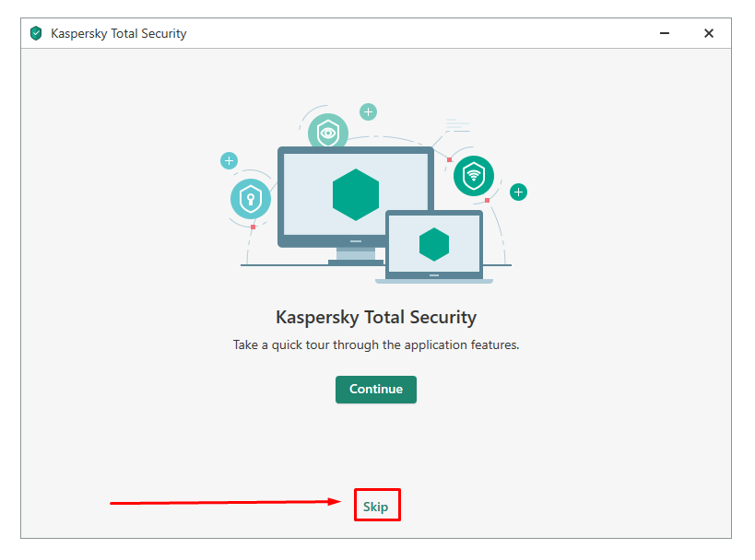Click 'Take a quick tour' description text
Screen dimensions: 755x560
376,345
